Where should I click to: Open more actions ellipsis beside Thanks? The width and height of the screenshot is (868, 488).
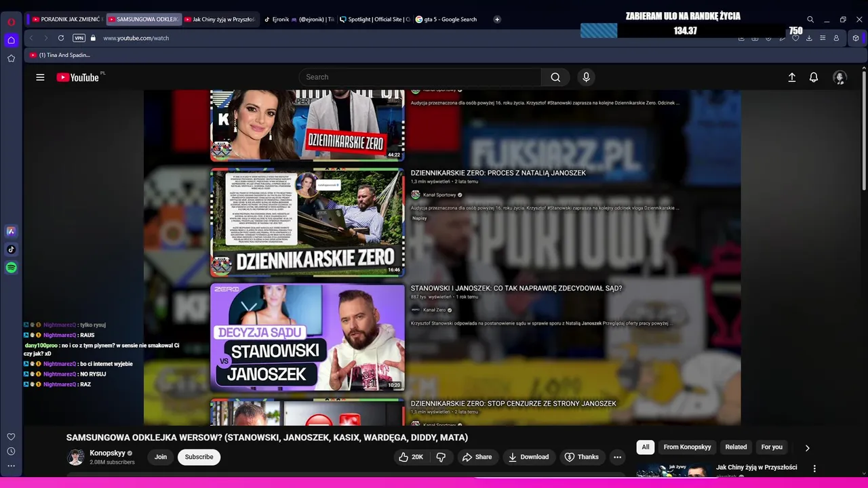[x=617, y=457]
